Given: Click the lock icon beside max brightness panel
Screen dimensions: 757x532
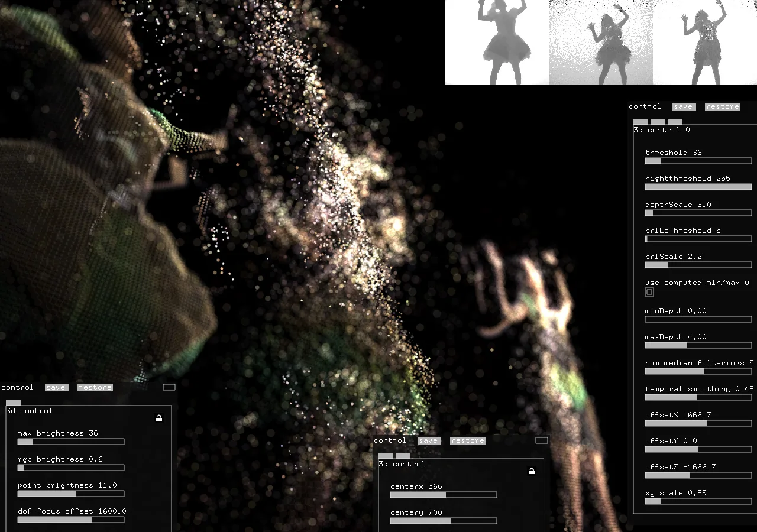Looking at the screenshot, I should tap(158, 418).
